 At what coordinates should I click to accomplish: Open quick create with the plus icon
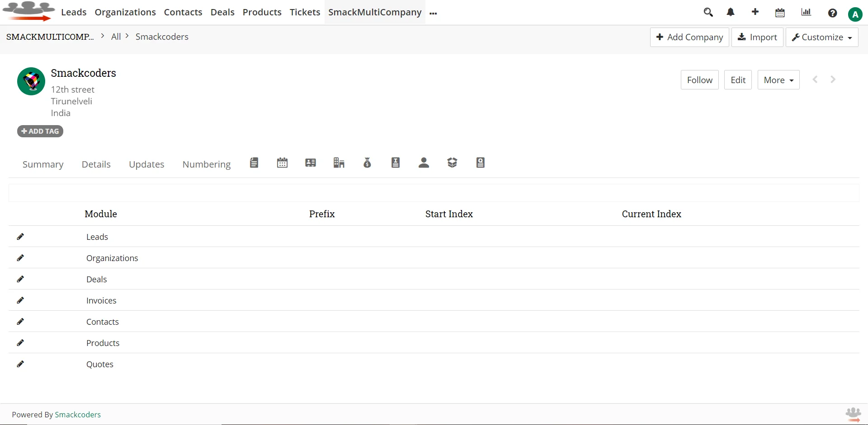(x=755, y=12)
